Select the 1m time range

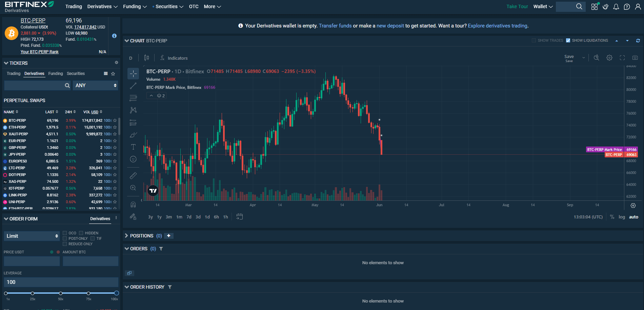[x=179, y=217]
